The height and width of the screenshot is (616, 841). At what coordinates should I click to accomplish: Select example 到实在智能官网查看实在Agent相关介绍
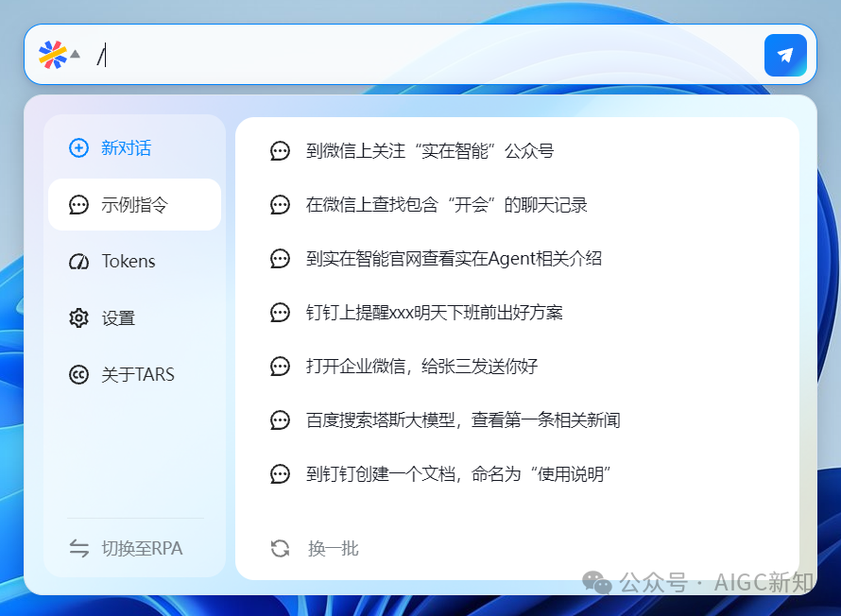coord(454,259)
